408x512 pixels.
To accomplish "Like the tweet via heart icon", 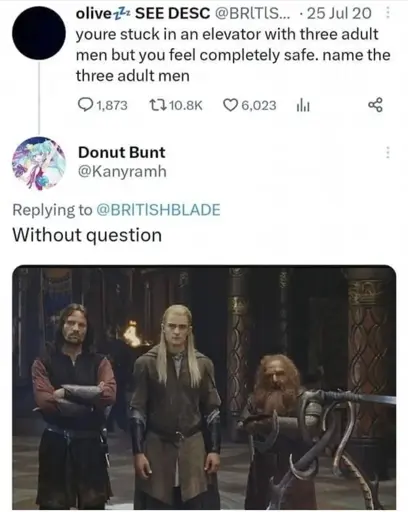I will [230, 105].
